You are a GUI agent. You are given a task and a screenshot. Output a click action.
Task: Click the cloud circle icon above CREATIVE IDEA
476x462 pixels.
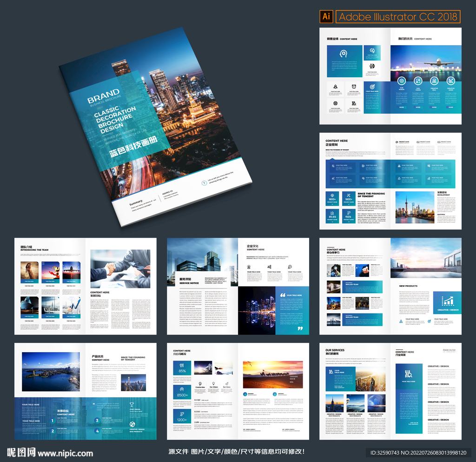tap(435, 81)
